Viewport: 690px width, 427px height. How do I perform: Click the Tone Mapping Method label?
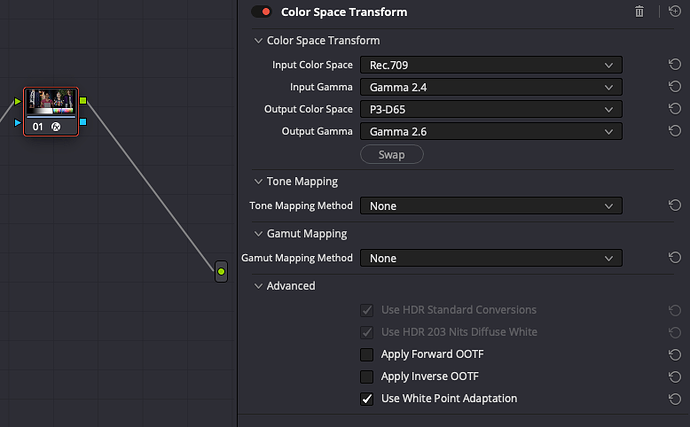click(301, 206)
